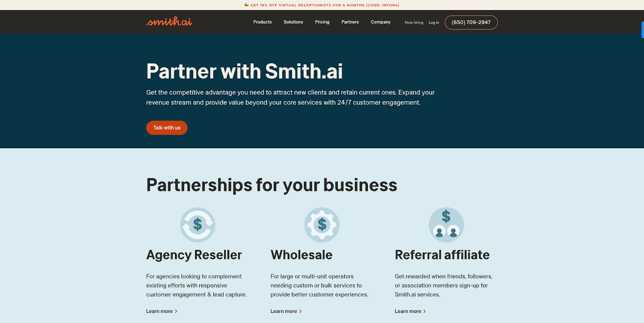Click Learn more under Agency Reseller

[162, 311]
